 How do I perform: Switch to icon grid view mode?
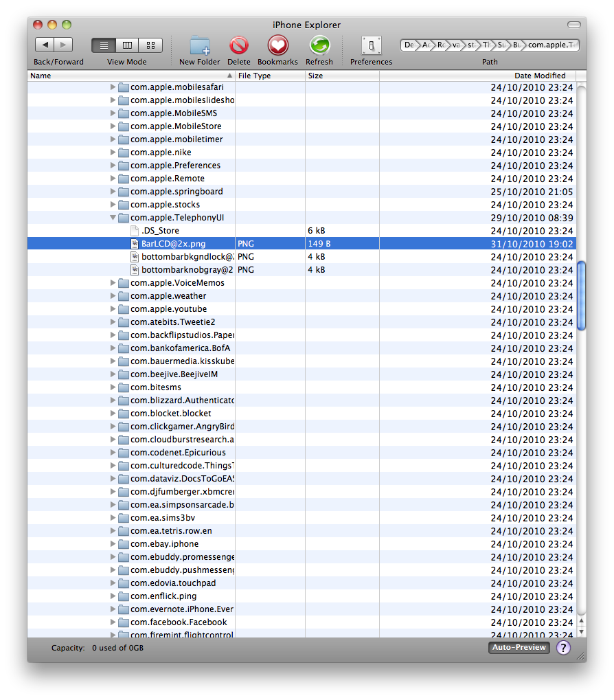[x=151, y=45]
